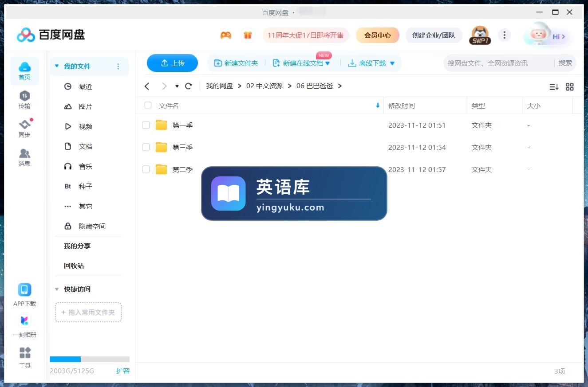Expand the chevron after 06 巴巴爸爸
588x387 pixels.
tap(340, 86)
